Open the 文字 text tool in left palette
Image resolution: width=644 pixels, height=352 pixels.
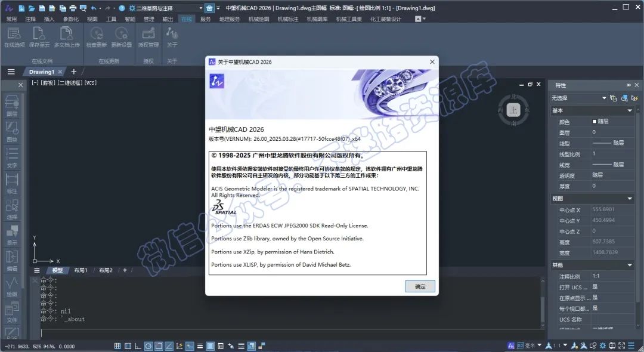pos(12,158)
